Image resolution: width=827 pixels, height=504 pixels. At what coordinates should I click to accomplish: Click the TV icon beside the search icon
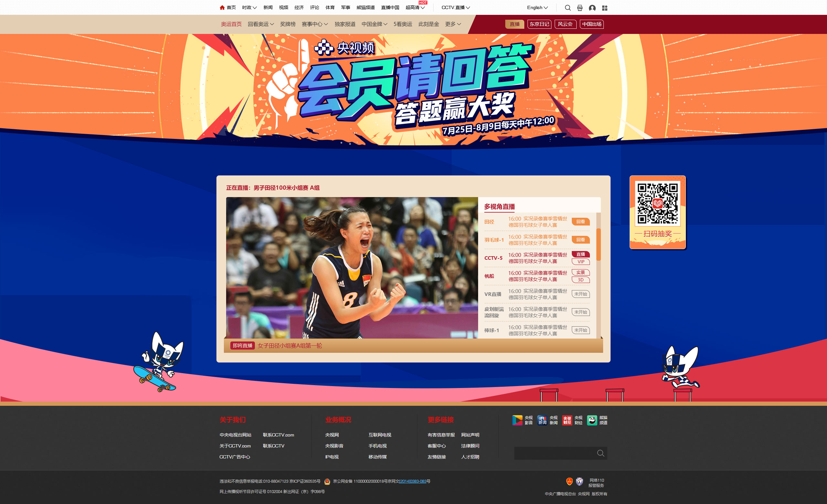(580, 8)
